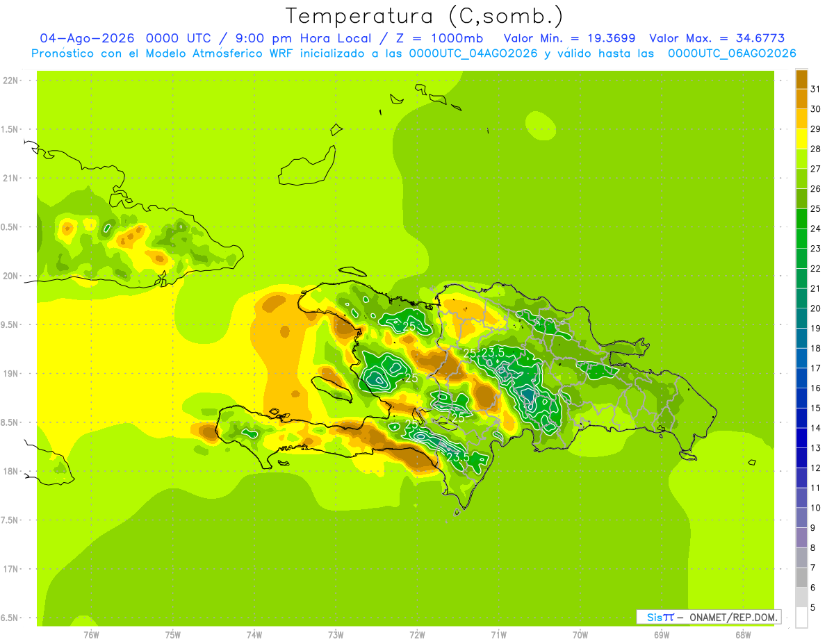Click the purple color bar segment between 9 and 10
The height and width of the screenshot is (644, 834).
pyautogui.click(x=801, y=518)
